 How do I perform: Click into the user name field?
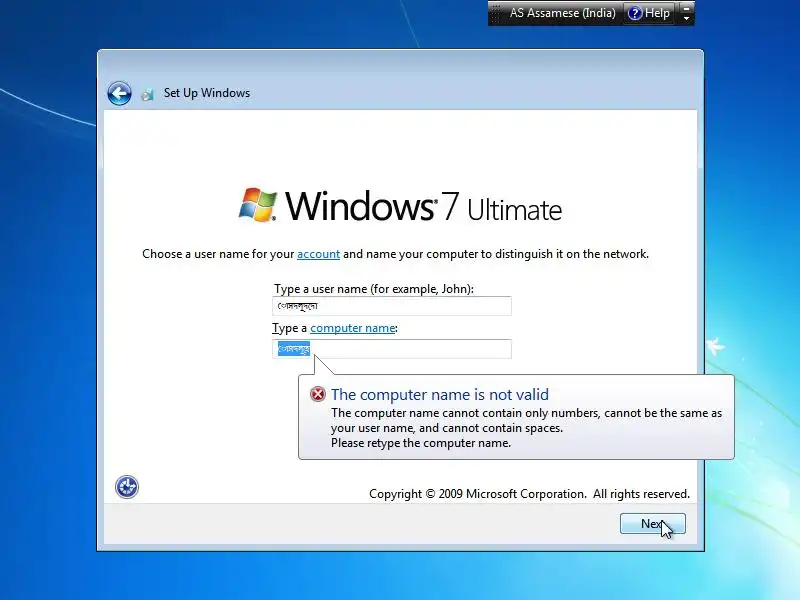click(x=392, y=306)
